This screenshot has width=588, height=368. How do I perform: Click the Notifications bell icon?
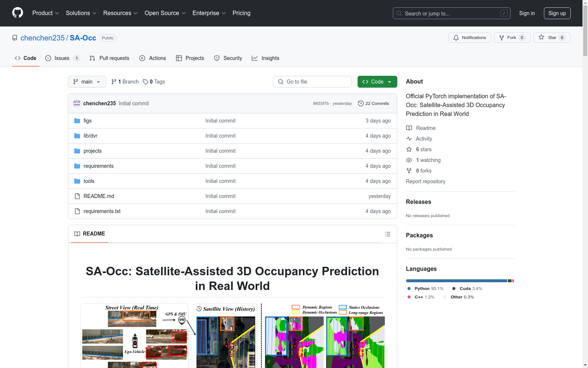pyautogui.click(x=456, y=38)
